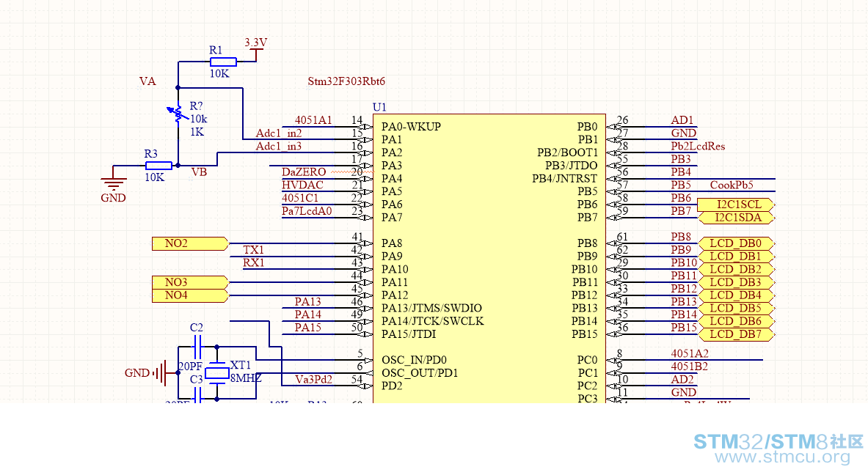The image size is (868, 475).
Task: Select the LCD_DB6 port
Action: pyautogui.click(x=736, y=321)
